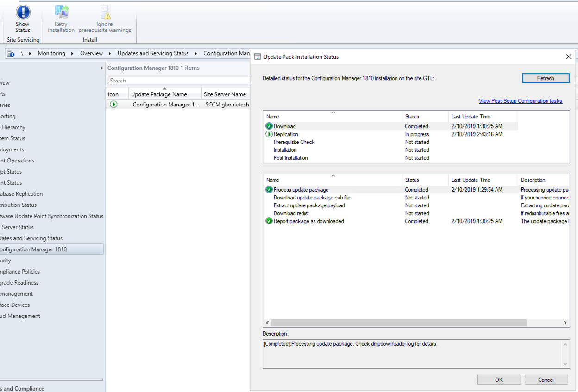Click the console icon at the left of the breadcrumb bar
578x392 pixels.
tap(10, 53)
